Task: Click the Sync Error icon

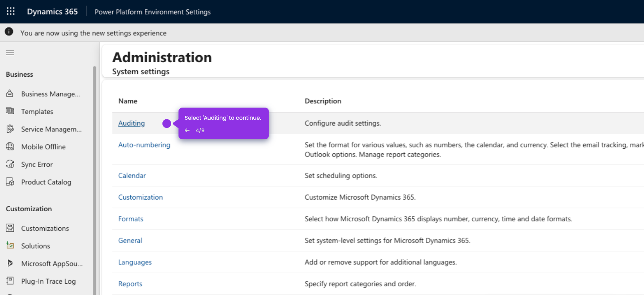Action: (10, 164)
